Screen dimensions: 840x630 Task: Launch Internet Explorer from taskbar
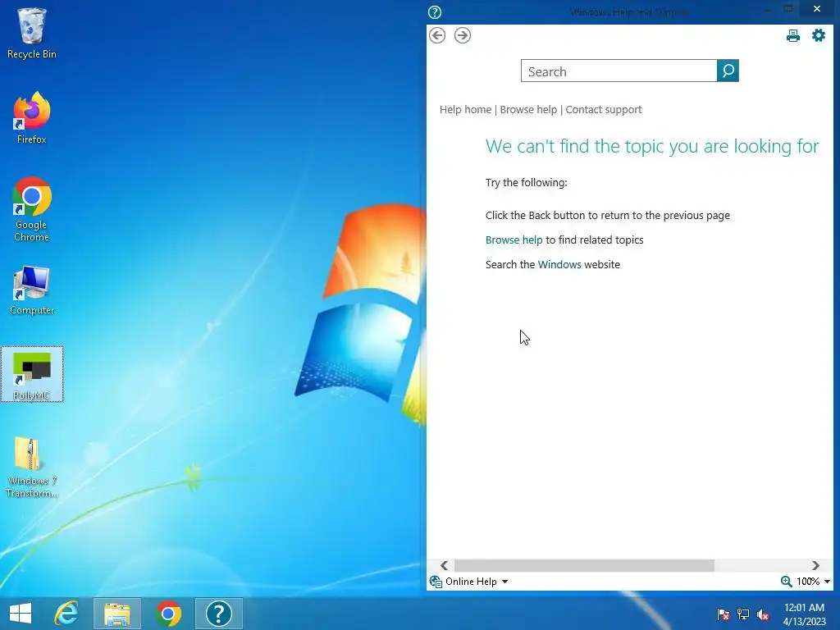(x=67, y=614)
